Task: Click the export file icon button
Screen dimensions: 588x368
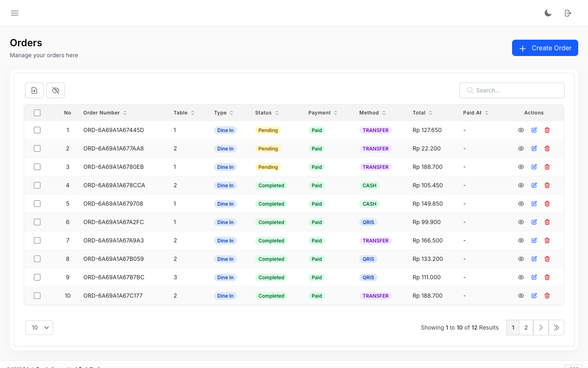Action: click(34, 90)
